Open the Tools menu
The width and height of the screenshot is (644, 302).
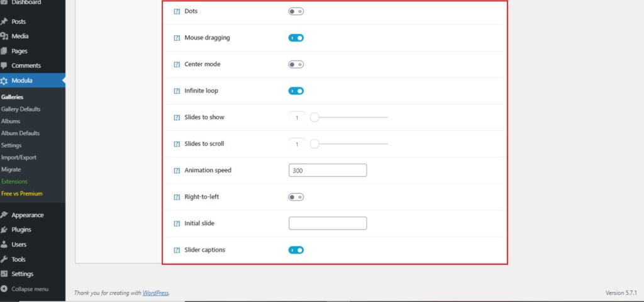tap(33, 259)
